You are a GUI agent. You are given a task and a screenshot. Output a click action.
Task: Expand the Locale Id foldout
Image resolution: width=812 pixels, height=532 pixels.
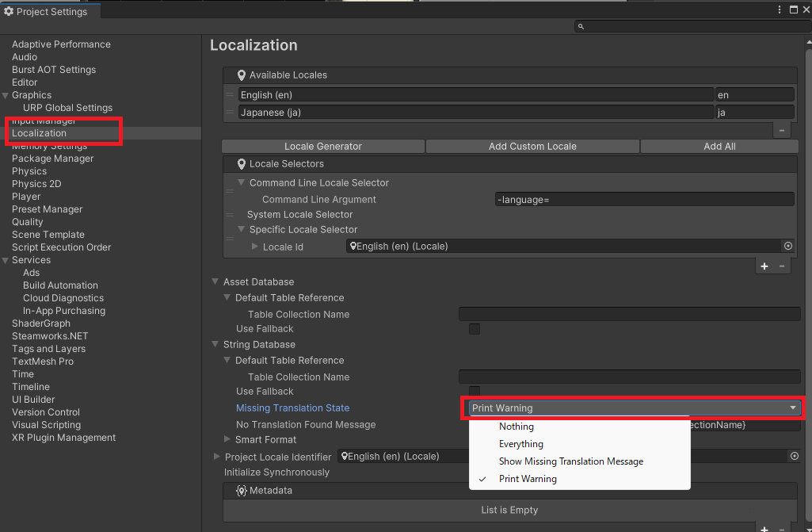click(x=254, y=247)
